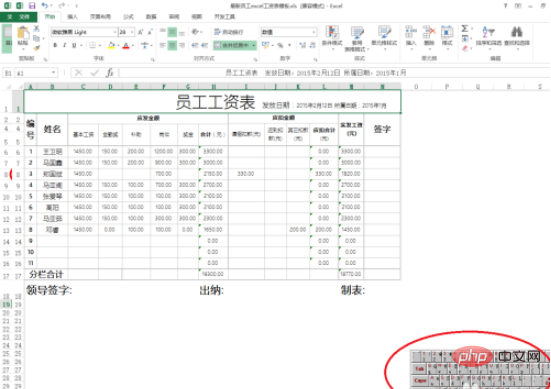Image resolution: width=551 pixels, height=389 pixels.
Task: Paste clipboard contents with Paste icon
Action: 23,33
